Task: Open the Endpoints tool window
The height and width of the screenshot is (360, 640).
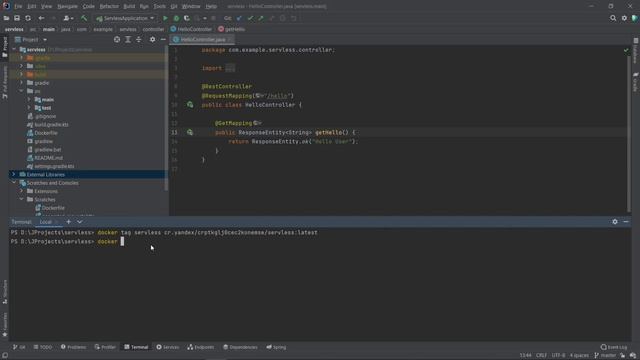Action: tap(200, 347)
